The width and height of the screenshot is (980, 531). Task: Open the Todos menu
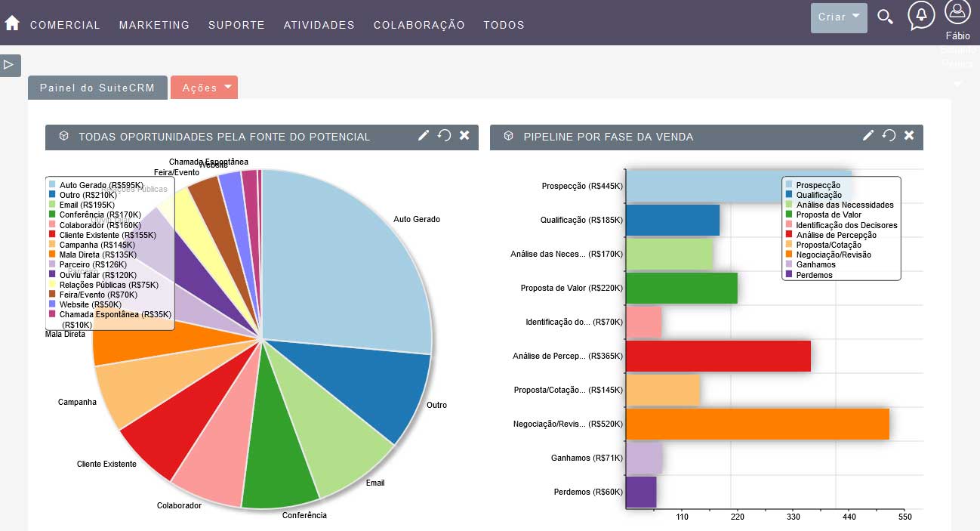[504, 25]
